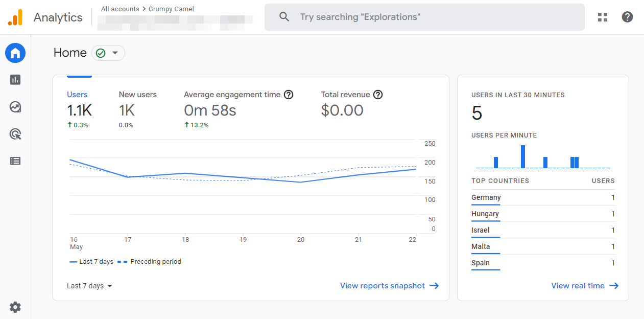Viewport: 644px width, 319px height.
Task: Open the Last 7 days dropdown
Action: click(89, 286)
